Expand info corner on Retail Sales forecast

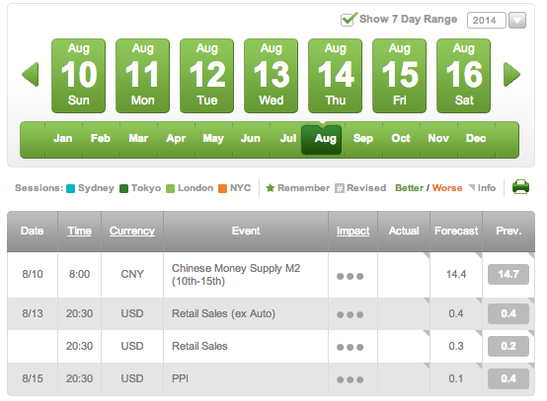tap(478, 334)
